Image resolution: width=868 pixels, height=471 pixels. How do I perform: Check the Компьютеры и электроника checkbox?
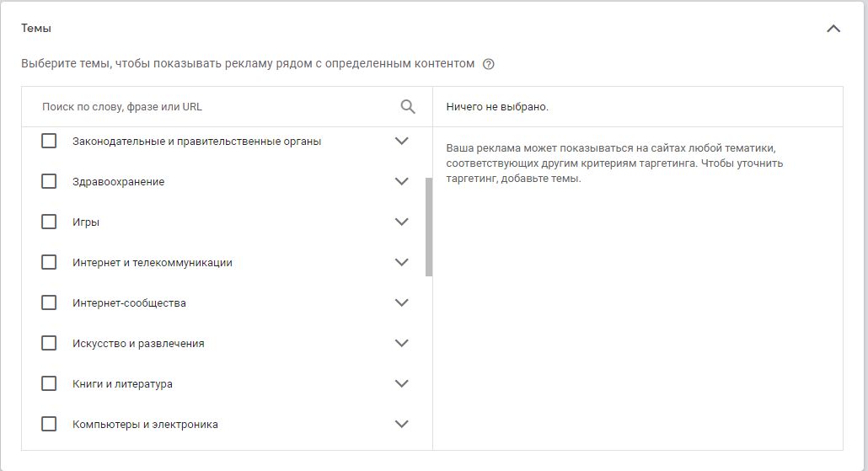click(x=49, y=424)
